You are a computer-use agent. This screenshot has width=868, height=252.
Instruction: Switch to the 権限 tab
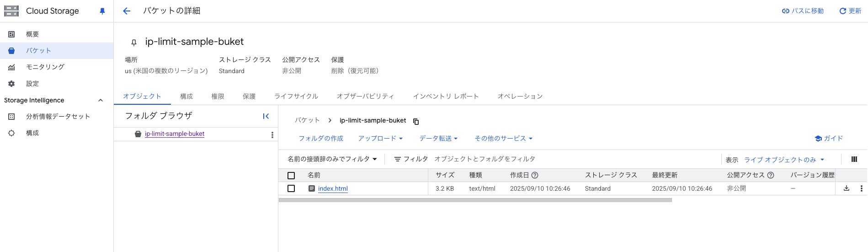click(218, 97)
